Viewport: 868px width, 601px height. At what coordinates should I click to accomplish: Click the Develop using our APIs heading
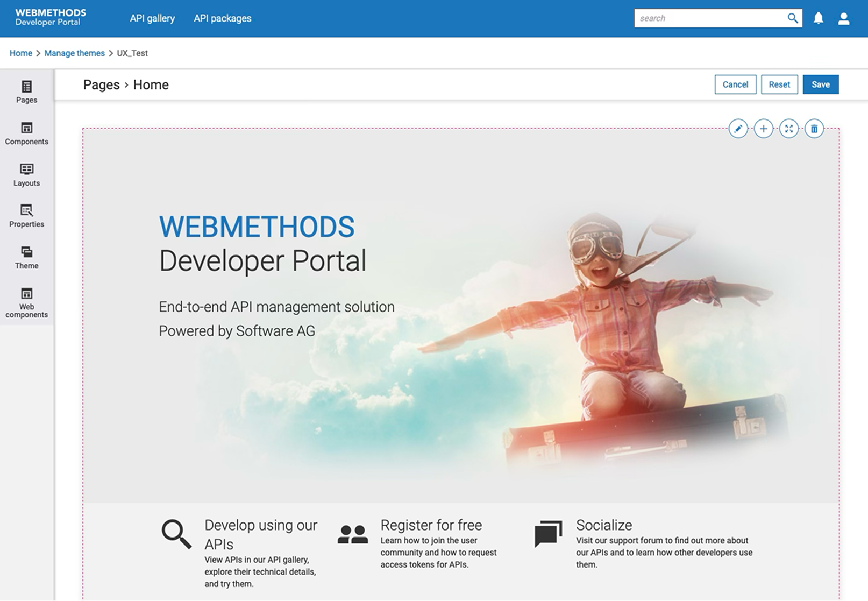coord(261,534)
